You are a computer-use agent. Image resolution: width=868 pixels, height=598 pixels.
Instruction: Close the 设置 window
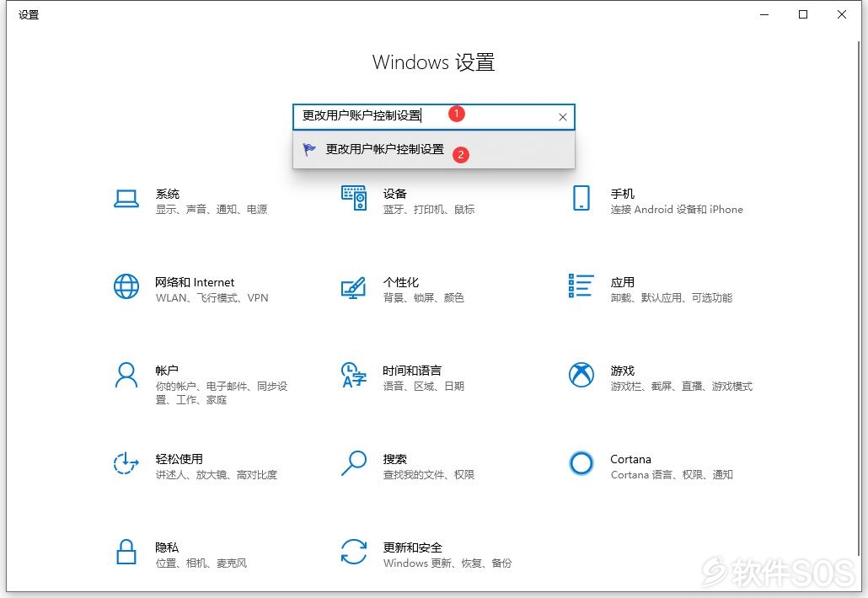click(842, 15)
